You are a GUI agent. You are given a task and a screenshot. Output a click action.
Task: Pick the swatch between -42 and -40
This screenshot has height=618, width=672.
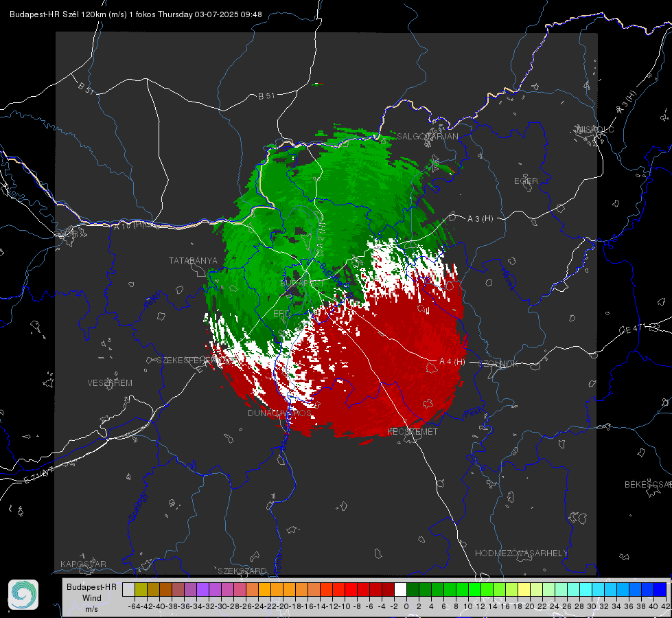click(153, 589)
